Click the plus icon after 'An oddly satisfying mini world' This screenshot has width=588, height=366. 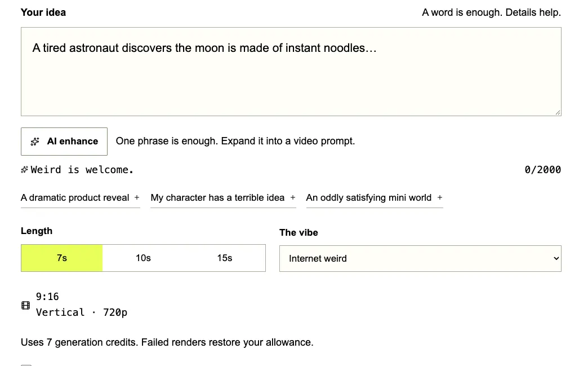click(440, 197)
